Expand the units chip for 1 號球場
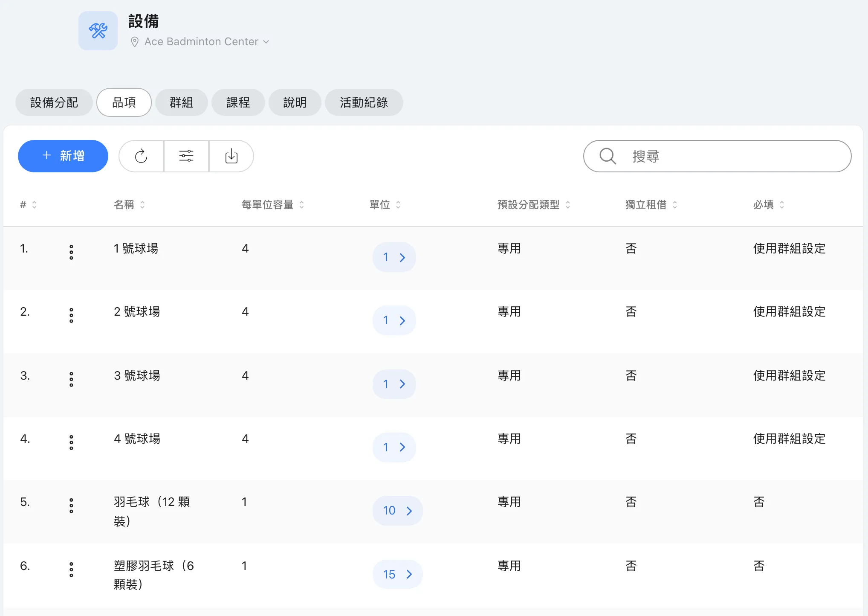This screenshot has height=616, width=868. click(394, 257)
